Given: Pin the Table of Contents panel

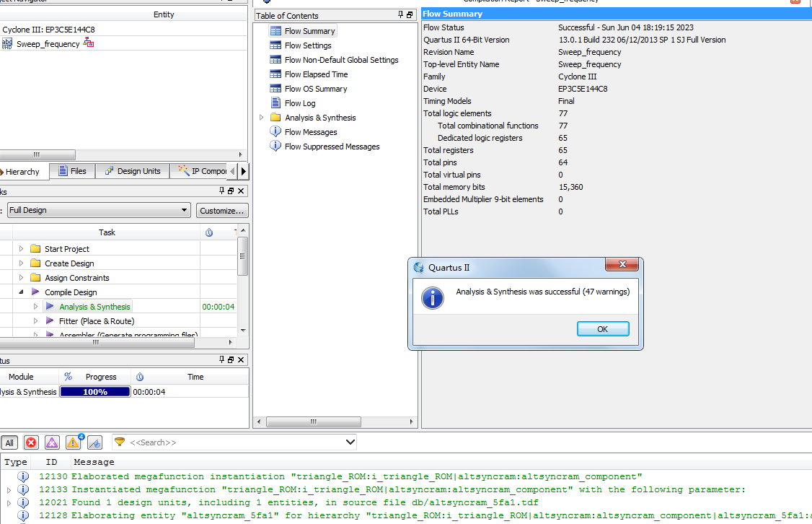Looking at the screenshot, I should pos(401,15).
